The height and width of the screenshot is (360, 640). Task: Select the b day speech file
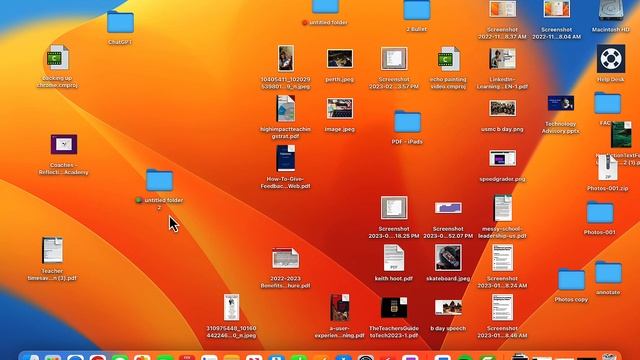(448, 308)
